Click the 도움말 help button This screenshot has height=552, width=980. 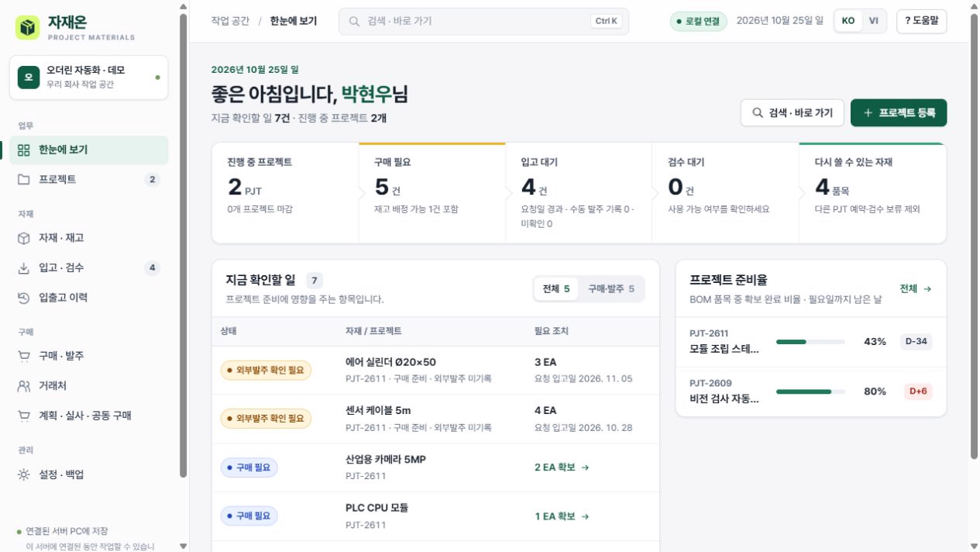tap(921, 21)
